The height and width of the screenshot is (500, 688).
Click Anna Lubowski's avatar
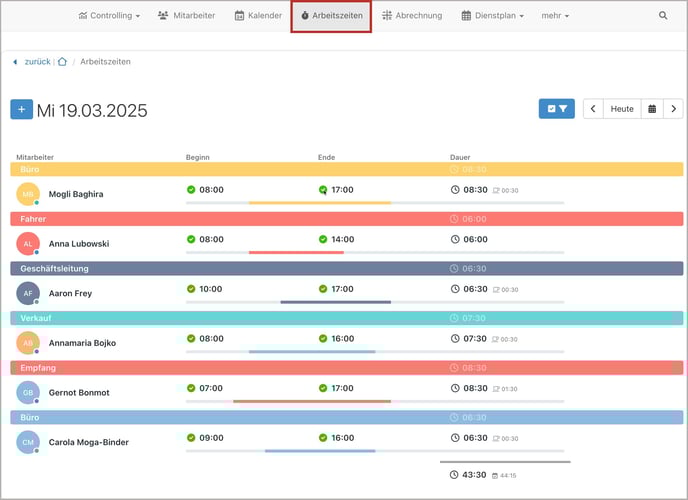point(28,243)
